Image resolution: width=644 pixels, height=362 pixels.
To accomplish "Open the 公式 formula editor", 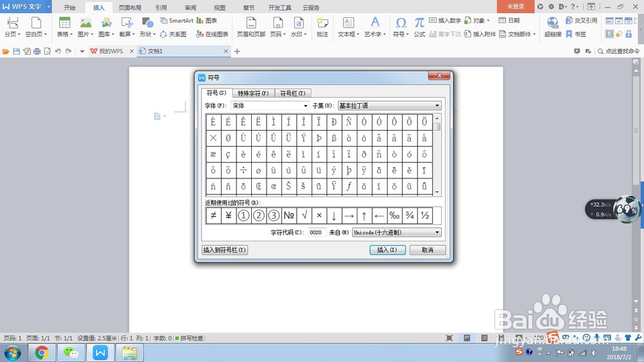I will click(x=419, y=26).
